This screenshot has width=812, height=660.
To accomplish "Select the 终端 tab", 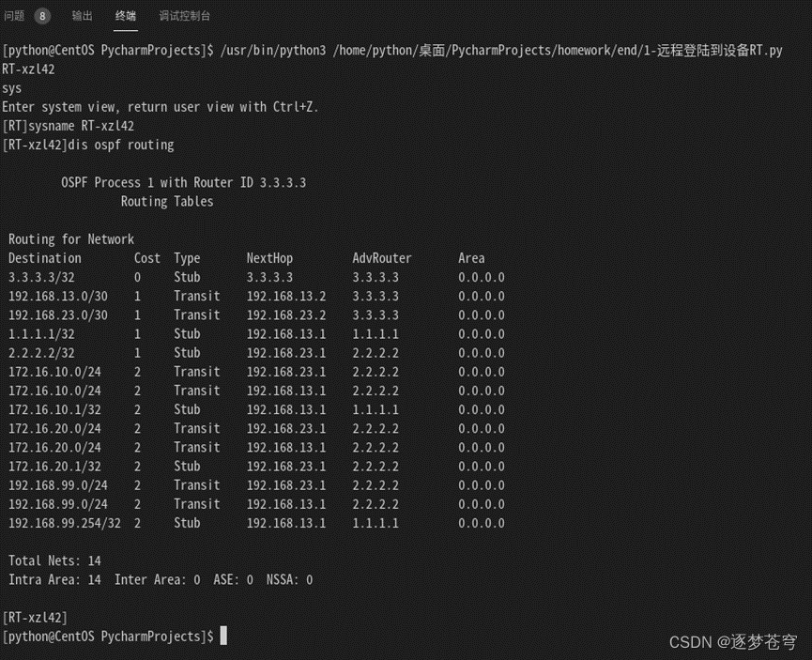I will point(126,16).
